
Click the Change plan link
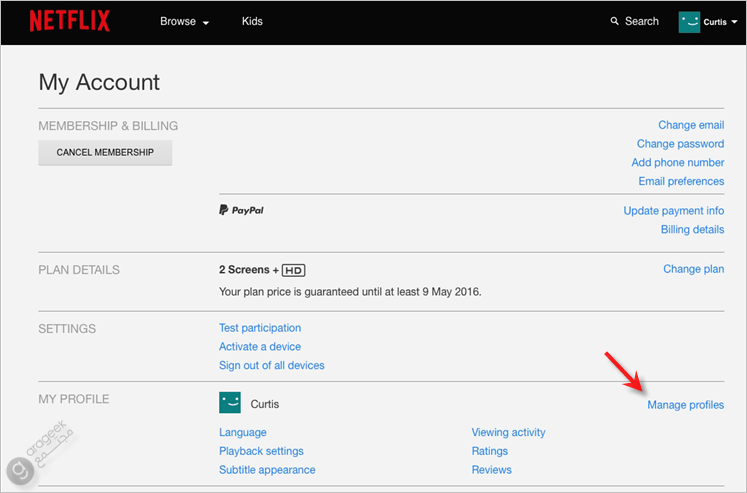[x=694, y=269]
